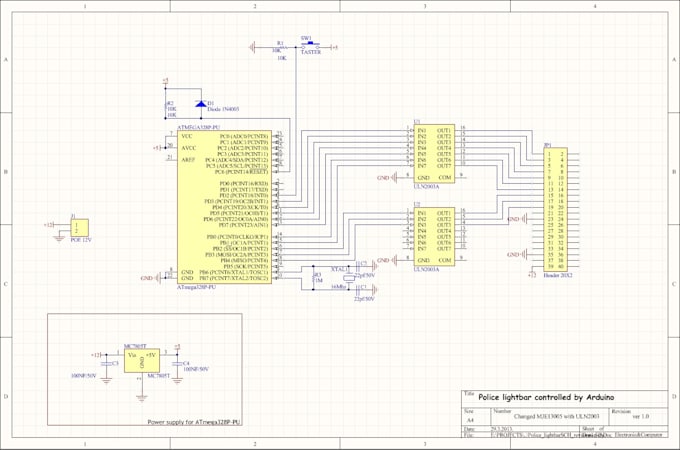
Task: Select the Header 20X2 connector JP1
Action: pyautogui.click(x=556, y=210)
